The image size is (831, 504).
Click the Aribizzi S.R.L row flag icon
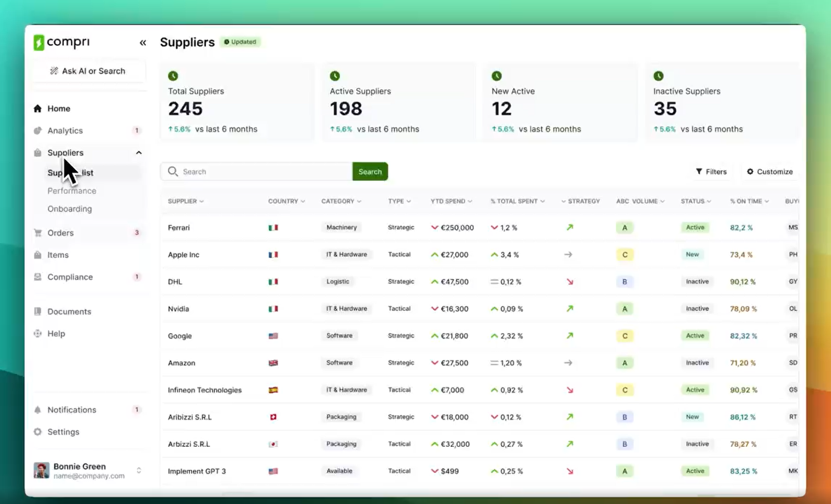tap(273, 417)
